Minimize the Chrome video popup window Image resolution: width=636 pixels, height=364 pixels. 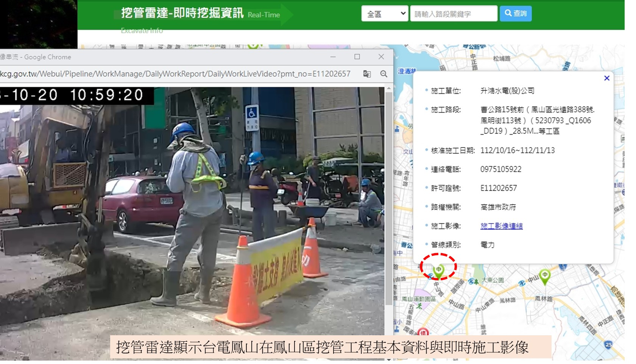coord(333,57)
